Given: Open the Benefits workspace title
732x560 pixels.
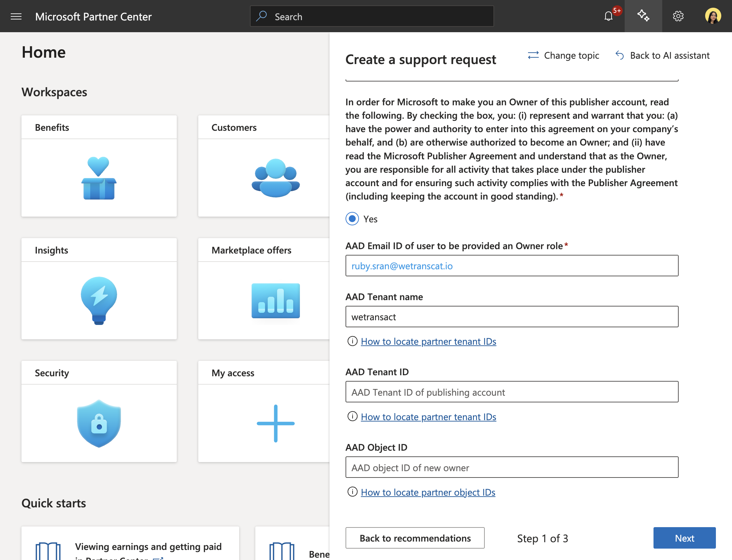Looking at the screenshot, I should pyautogui.click(x=52, y=127).
